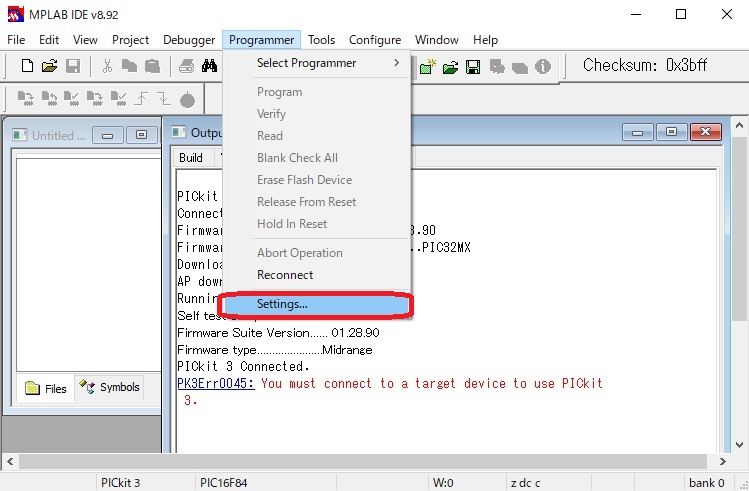Open the Tools menu

tap(321, 40)
